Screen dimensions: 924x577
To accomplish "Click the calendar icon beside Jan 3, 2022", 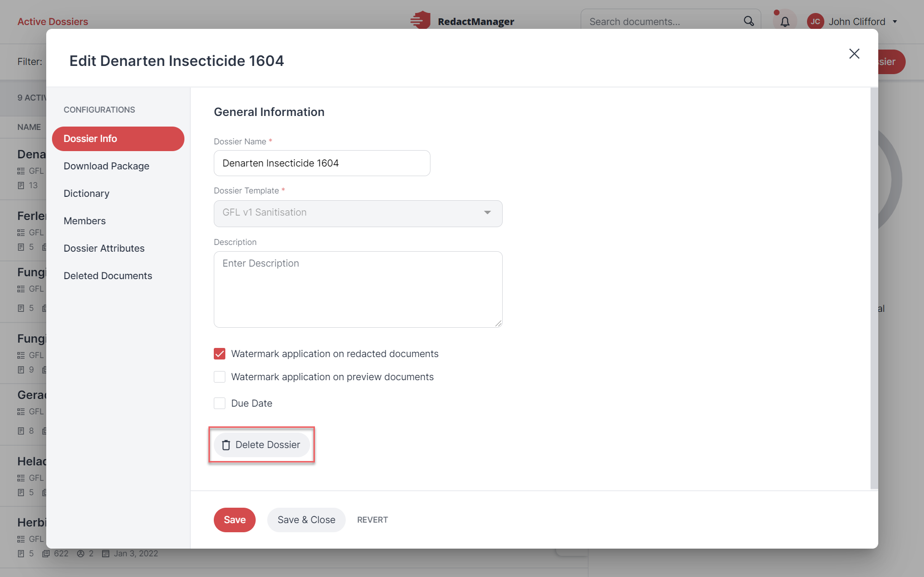I will click(x=105, y=553).
